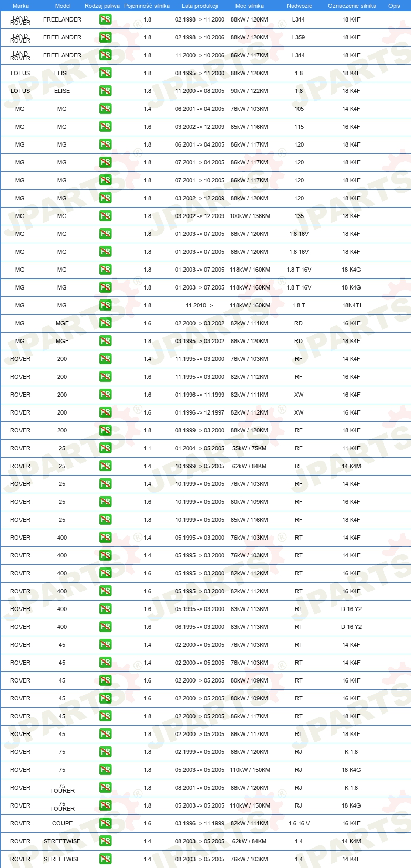Select the 03.1995 -> 03.2002 date cell
This screenshot has width=411, height=868.
tap(200, 341)
